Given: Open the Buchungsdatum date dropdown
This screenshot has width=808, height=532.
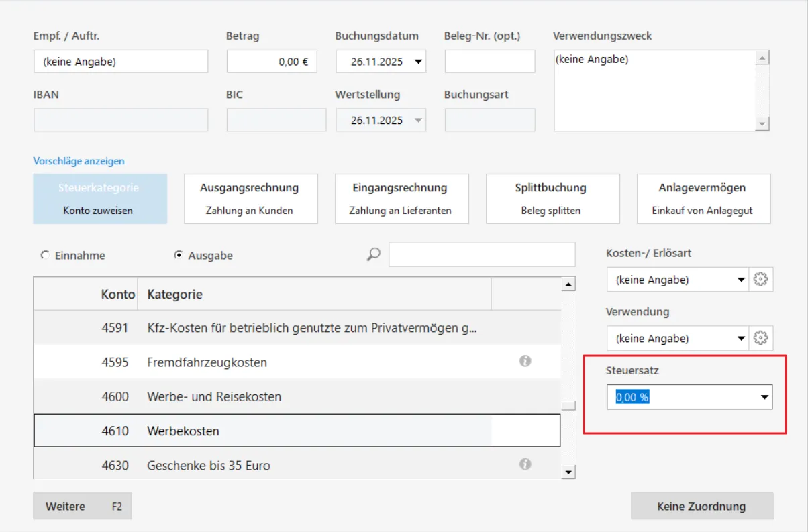Looking at the screenshot, I should click(418, 62).
